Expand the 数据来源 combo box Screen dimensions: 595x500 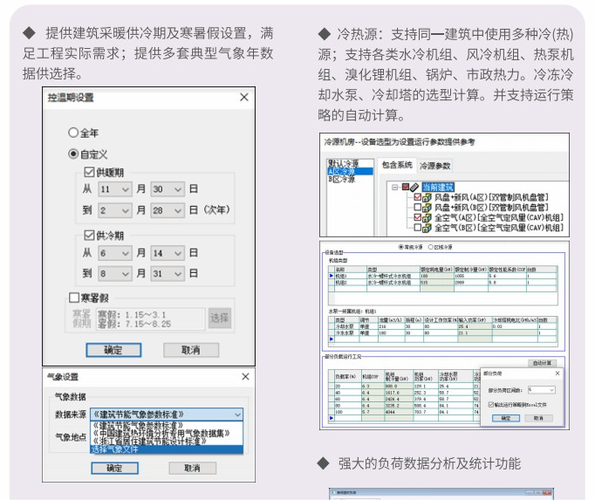[x=167, y=414]
